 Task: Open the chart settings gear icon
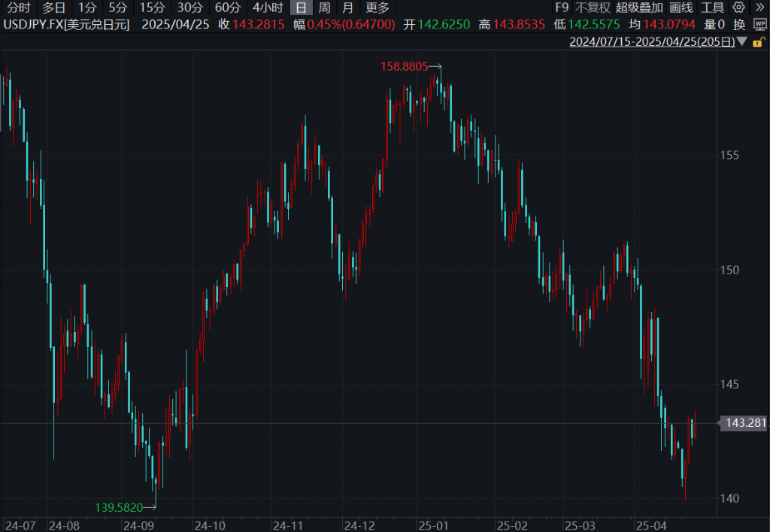tap(739, 8)
